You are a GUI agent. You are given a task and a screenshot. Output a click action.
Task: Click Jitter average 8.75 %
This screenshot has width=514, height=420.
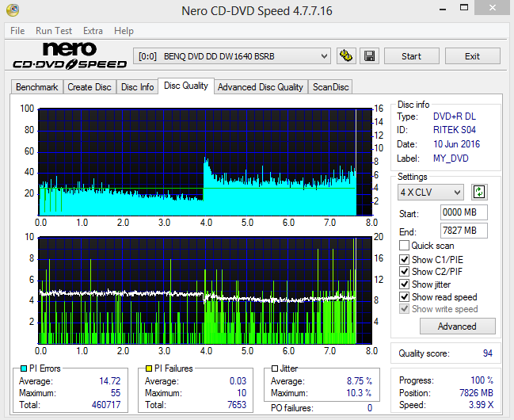[x=360, y=381]
